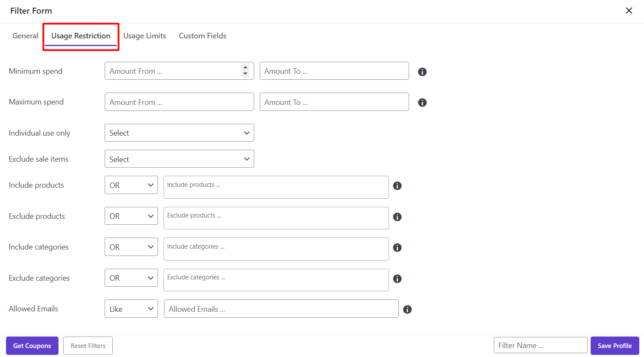
Task: Click the Include categories info icon
Action: 397,247
